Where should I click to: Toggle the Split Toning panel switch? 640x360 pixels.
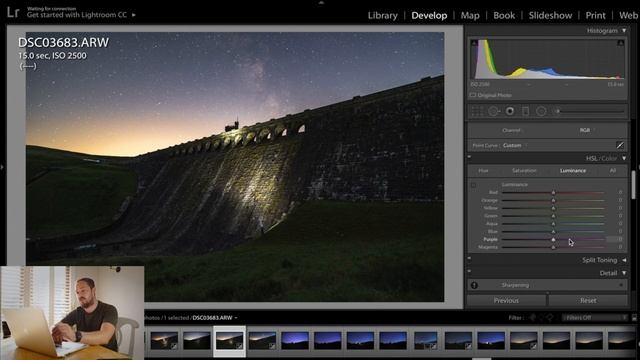pos(469,258)
